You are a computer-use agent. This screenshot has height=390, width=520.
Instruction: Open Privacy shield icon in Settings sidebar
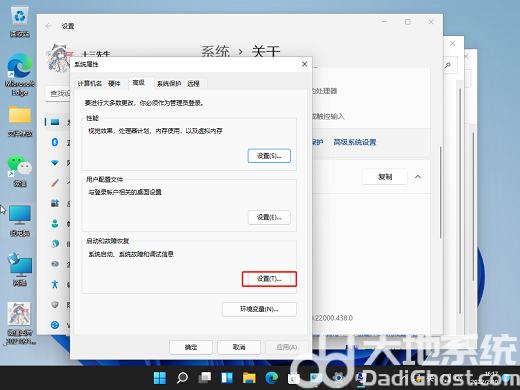point(55,304)
